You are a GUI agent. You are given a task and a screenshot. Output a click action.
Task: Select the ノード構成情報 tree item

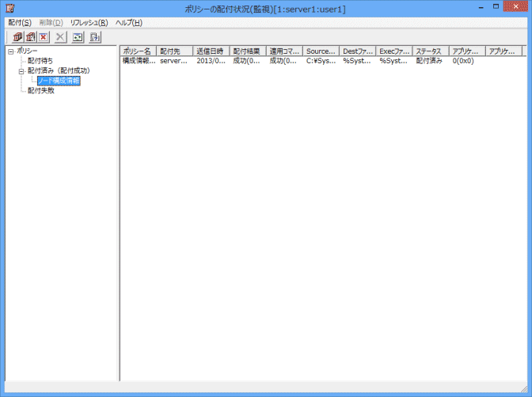point(58,81)
